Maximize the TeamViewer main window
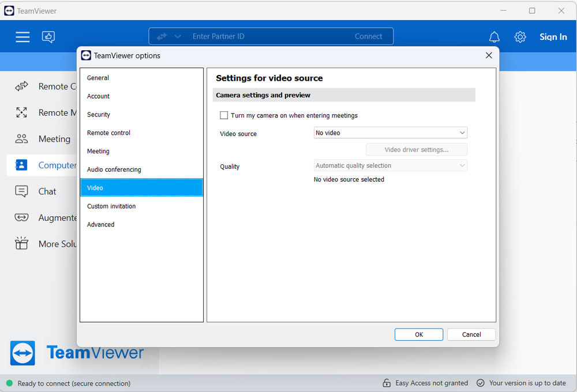577x392 pixels. tap(532, 10)
